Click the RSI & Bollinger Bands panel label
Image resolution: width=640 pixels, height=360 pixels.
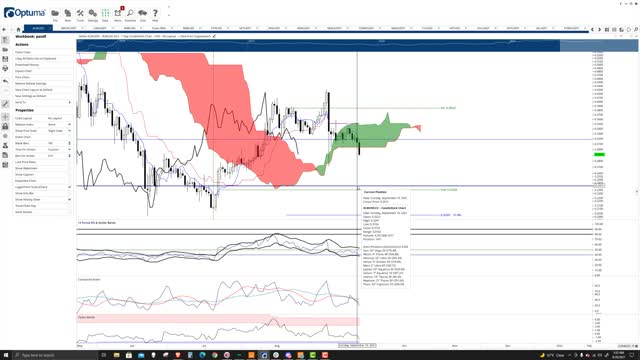click(97, 223)
